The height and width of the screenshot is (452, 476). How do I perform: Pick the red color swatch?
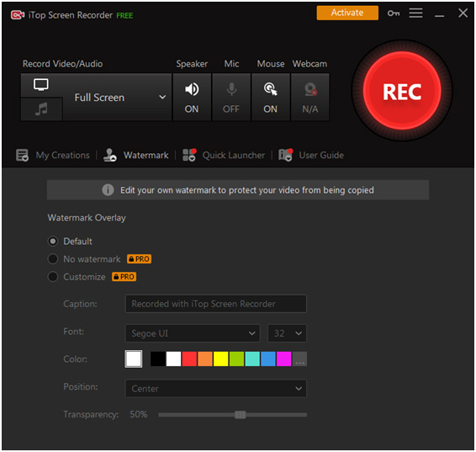pos(189,359)
